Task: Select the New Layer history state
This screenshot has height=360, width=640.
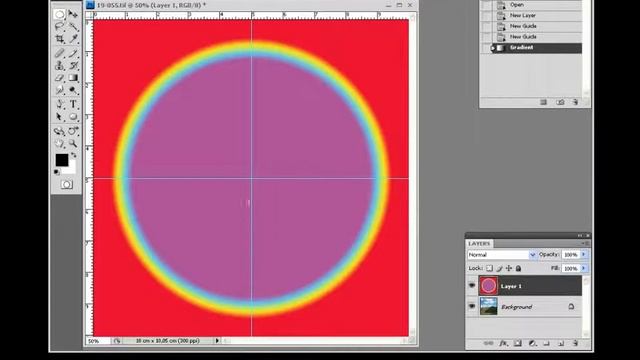Action: 537,16
